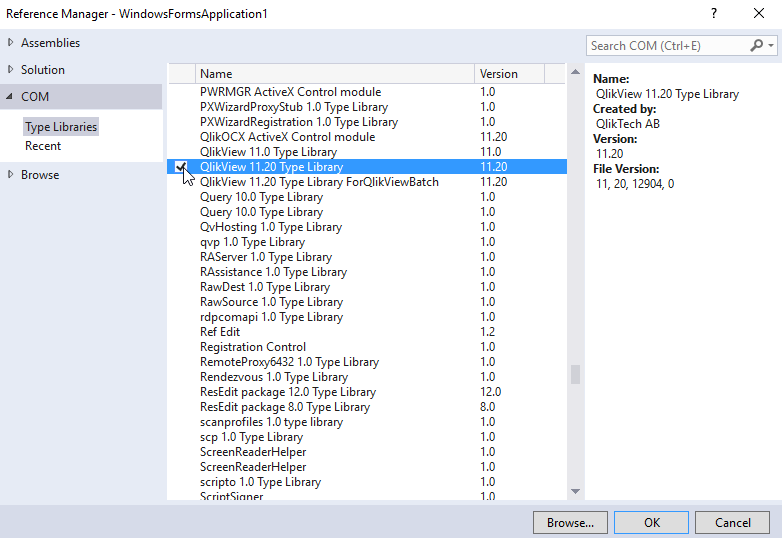782x538 pixels.
Task: Expand the Assemblies category
Action: click(10, 43)
